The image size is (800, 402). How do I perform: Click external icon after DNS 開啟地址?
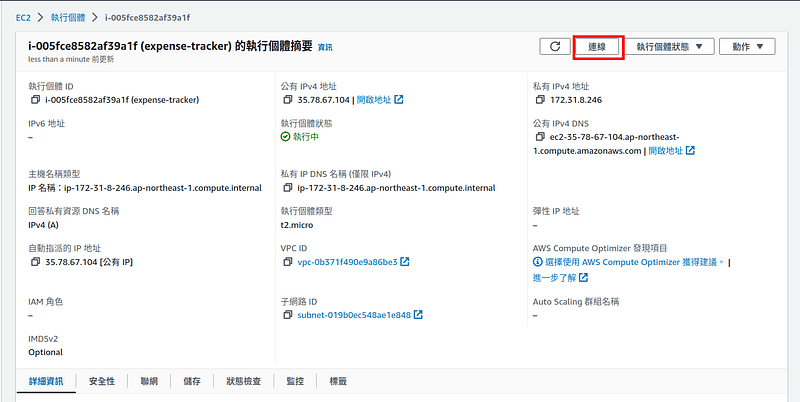(690, 150)
